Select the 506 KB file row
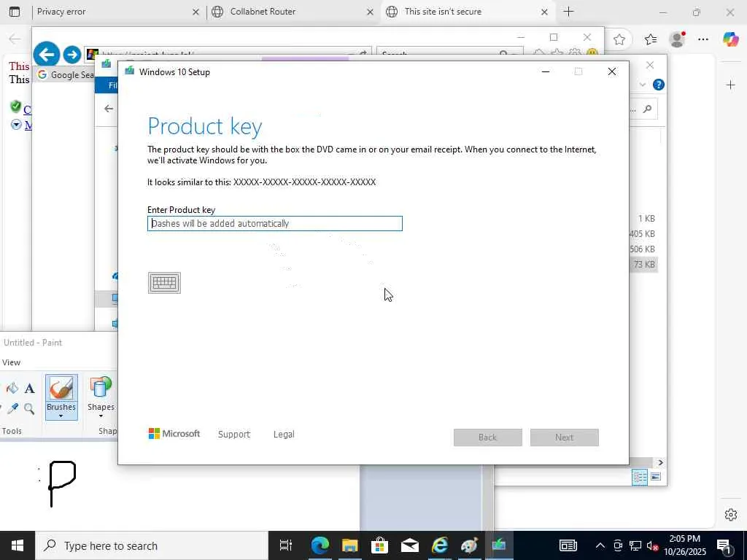 [642, 249]
